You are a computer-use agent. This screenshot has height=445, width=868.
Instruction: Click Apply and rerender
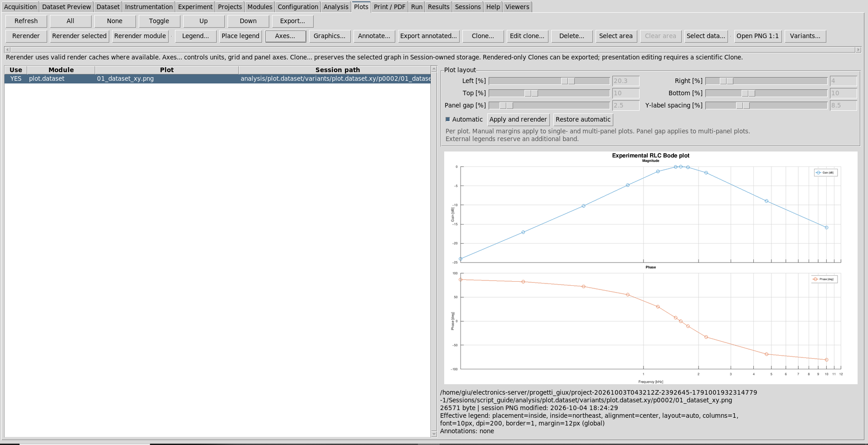pos(518,120)
